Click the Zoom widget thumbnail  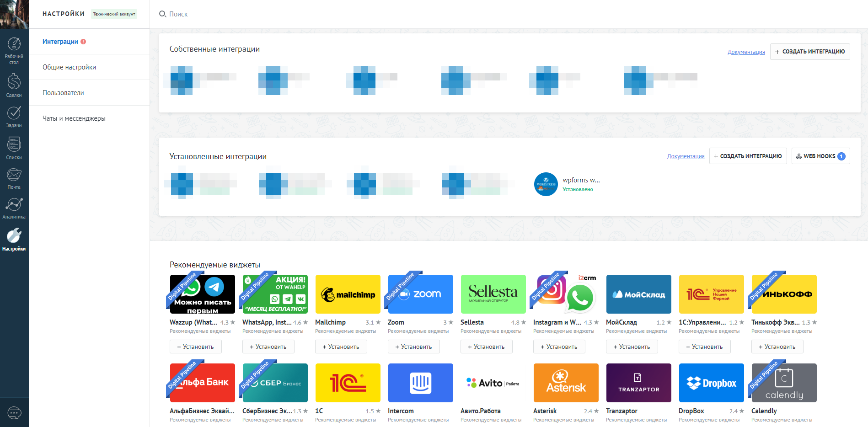[420, 294]
